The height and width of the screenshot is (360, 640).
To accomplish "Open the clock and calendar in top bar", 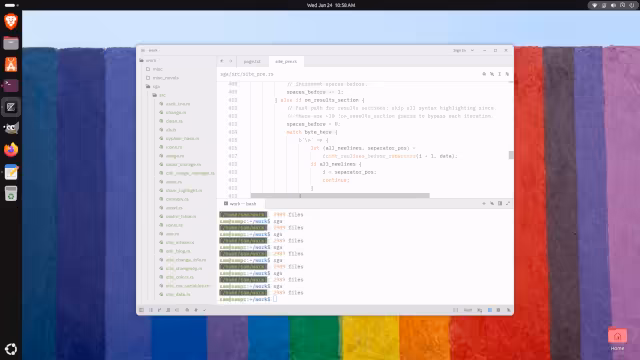I will click(x=331, y=5).
